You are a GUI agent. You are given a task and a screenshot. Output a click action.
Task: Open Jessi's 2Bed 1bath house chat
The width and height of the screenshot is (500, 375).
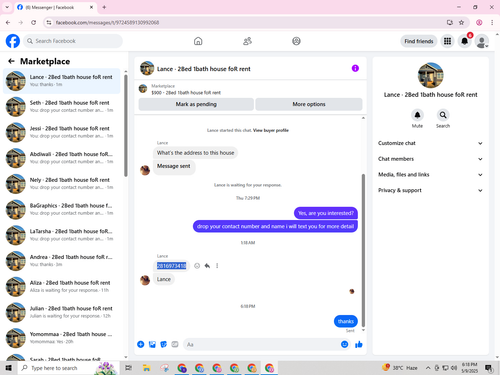pos(62,132)
